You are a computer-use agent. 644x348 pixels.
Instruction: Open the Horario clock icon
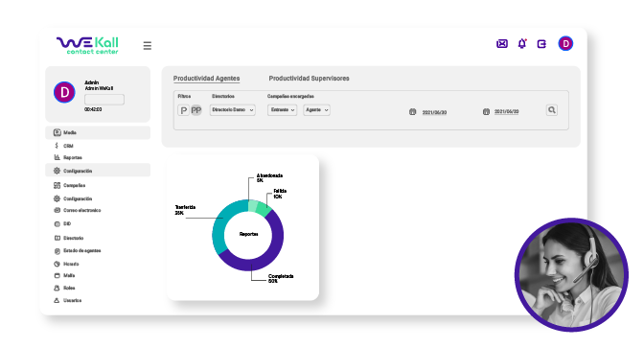(57, 264)
